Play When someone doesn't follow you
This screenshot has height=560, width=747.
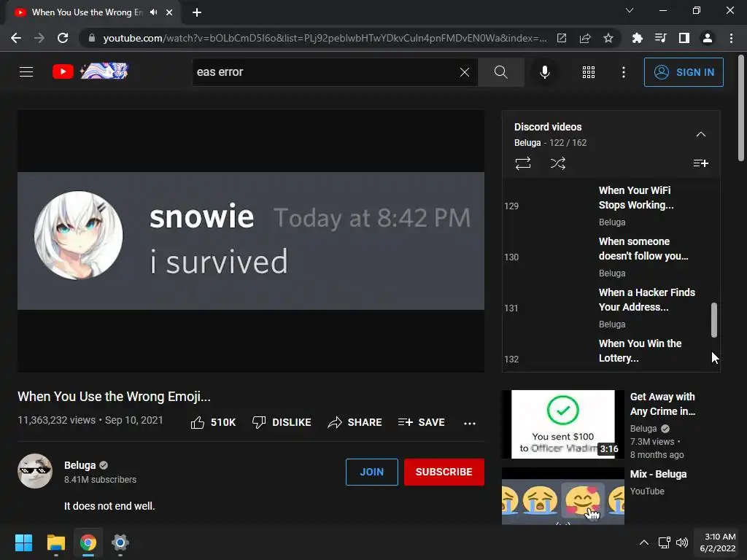pyautogui.click(x=609, y=257)
